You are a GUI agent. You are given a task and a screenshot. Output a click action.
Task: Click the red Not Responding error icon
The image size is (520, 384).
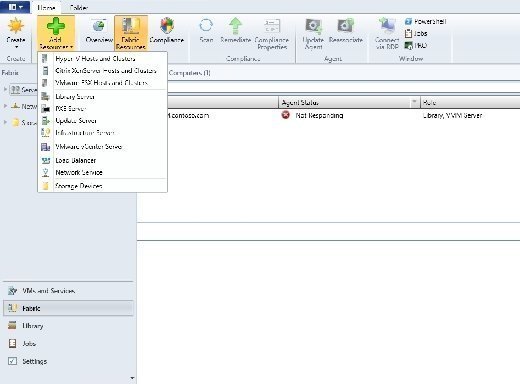286,115
